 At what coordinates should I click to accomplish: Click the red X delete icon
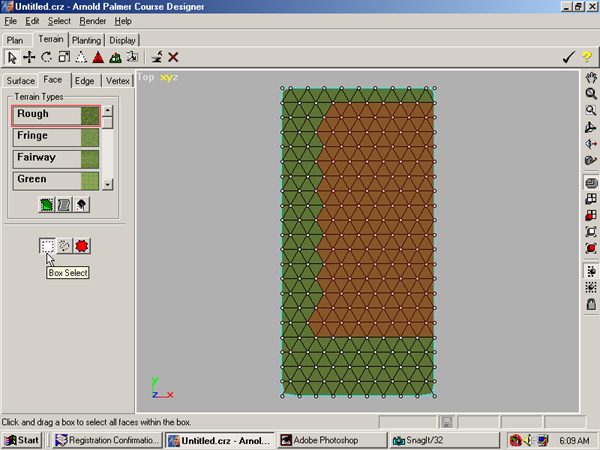tap(173, 57)
